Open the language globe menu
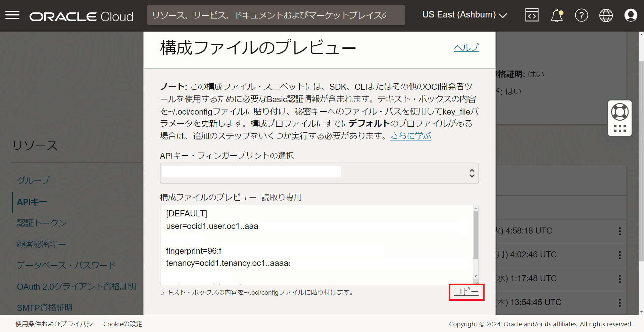Image resolution: width=644 pixels, height=332 pixels. (x=606, y=15)
